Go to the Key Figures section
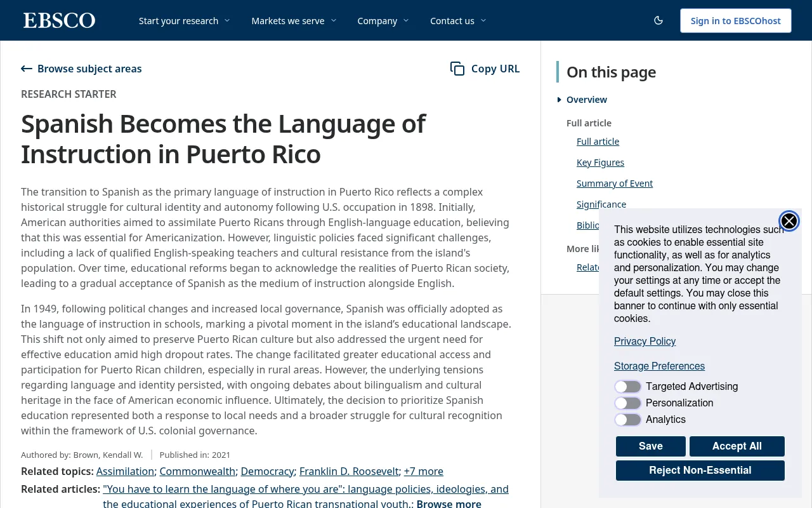Screen dimensions: 812x508 (600, 163)
